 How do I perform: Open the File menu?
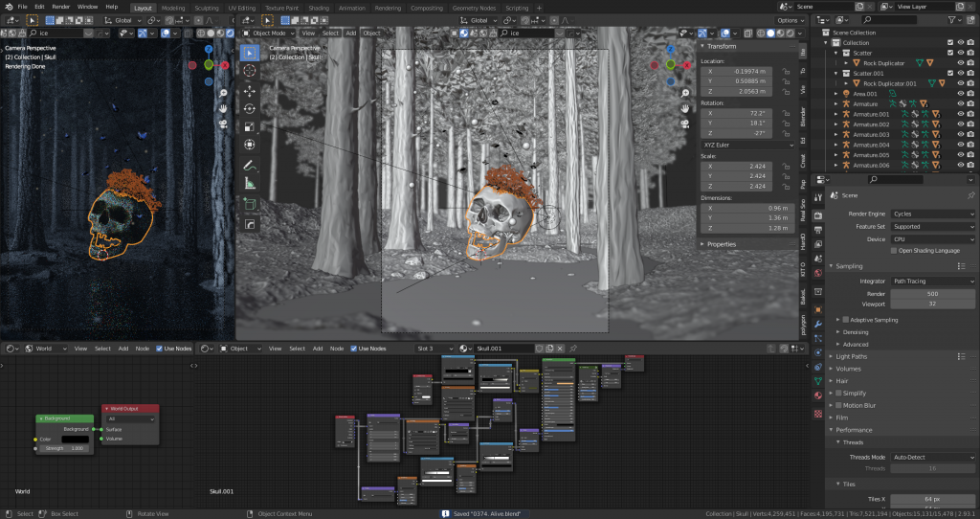(23, 7)
